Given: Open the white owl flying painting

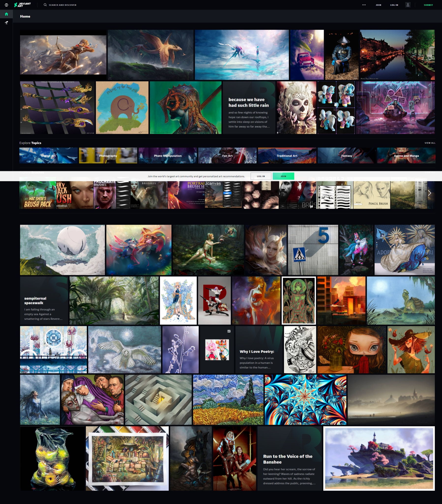Looking at the screenshot, I should pos(125,350).
